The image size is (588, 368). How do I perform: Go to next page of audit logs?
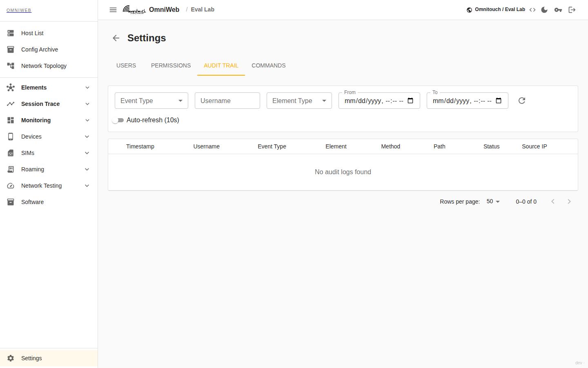point(569,202)
